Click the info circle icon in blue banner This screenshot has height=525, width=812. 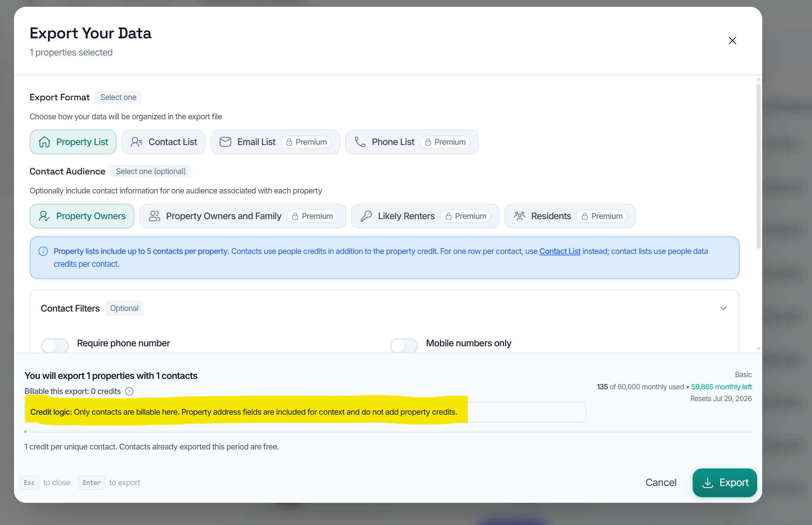[x=43, y=251]
